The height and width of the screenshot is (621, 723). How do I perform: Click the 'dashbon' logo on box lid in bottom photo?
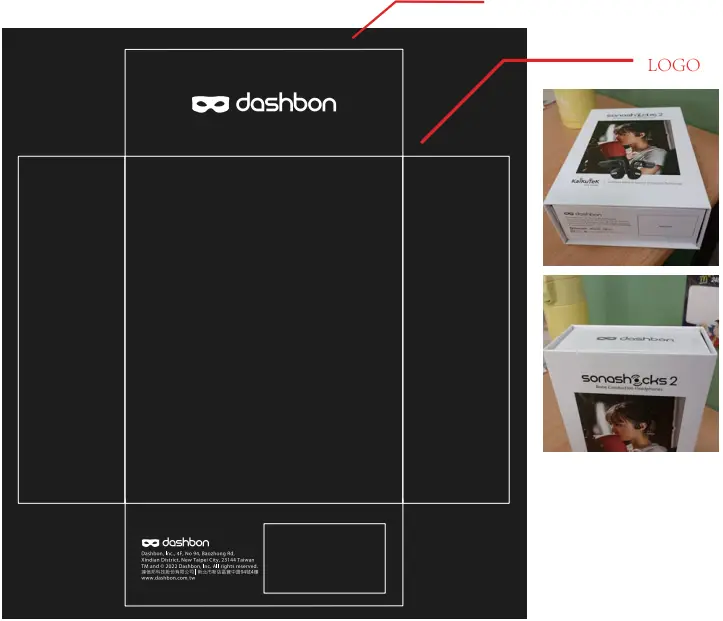[635, 339]
